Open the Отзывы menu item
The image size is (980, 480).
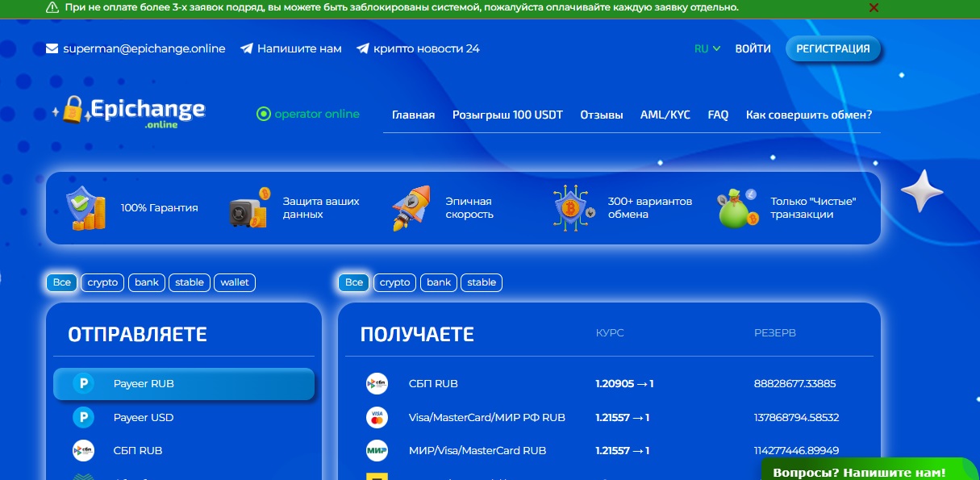[x=602, y=115]
